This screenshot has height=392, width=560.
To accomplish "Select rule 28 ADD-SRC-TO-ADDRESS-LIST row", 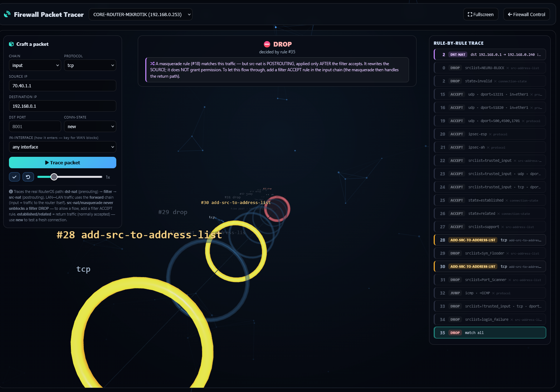I will click(x=490, y=240).
